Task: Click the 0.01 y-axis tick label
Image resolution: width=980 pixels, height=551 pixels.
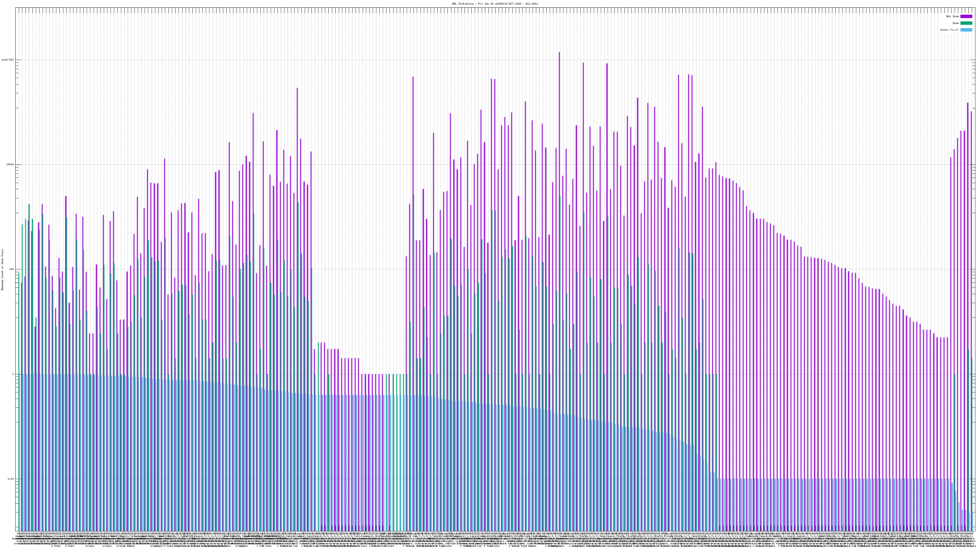Action: (x=11, y=479)
